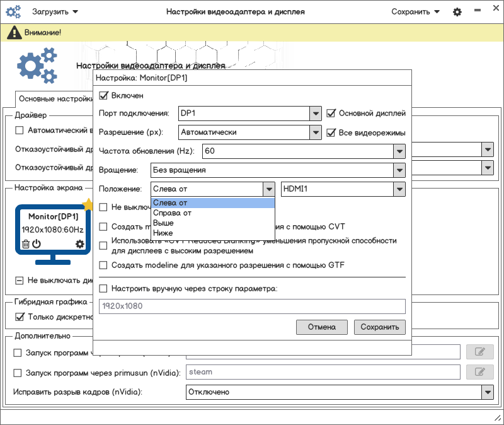Click the gears application icon in title bar
This screenshot has width=504, height=425.
(13, 11)
